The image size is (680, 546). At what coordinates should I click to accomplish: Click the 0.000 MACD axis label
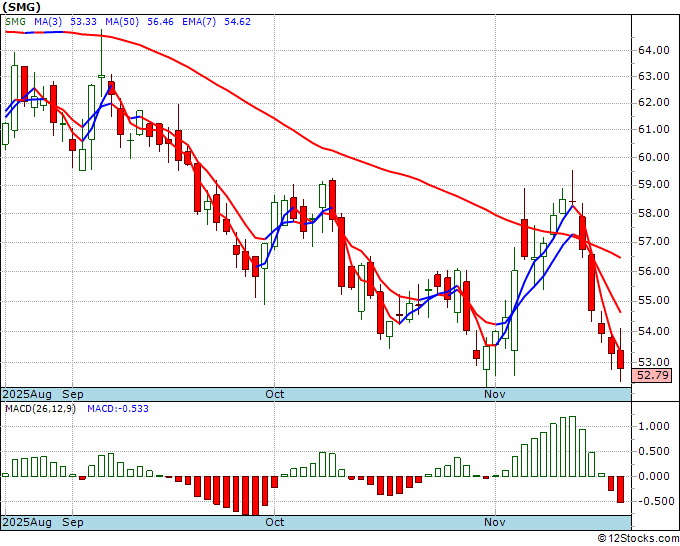(654, 476)
